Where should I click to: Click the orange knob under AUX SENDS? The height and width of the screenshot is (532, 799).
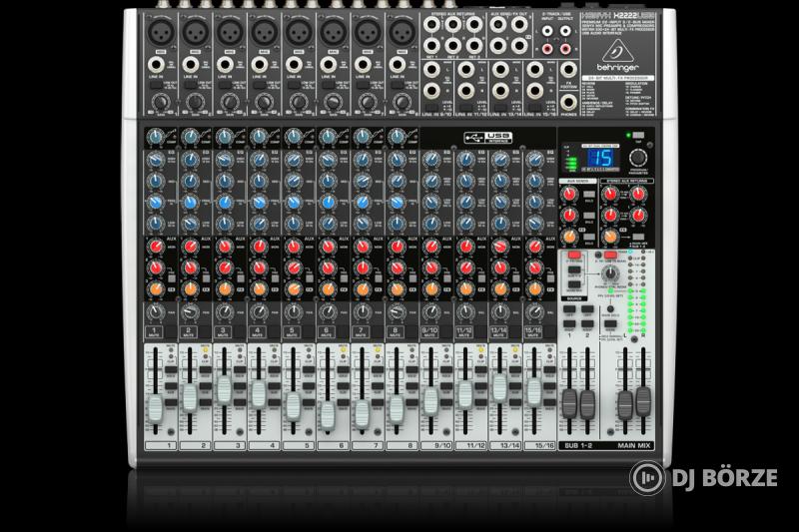pos(569,237)
